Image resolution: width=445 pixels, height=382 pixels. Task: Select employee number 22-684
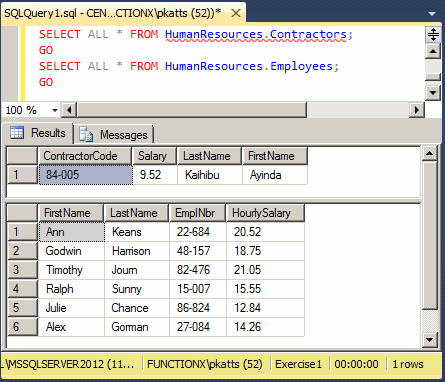[x=198, y=232]
